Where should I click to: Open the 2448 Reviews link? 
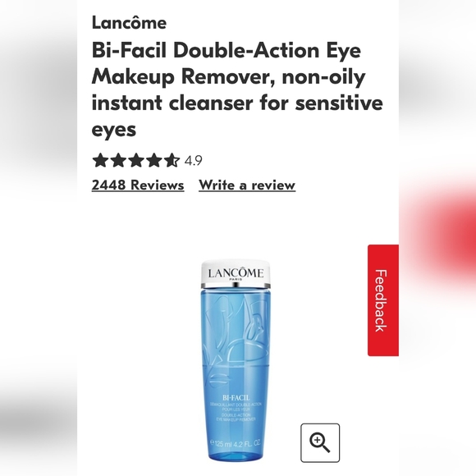pyautogui.click(x=138, y=185)
